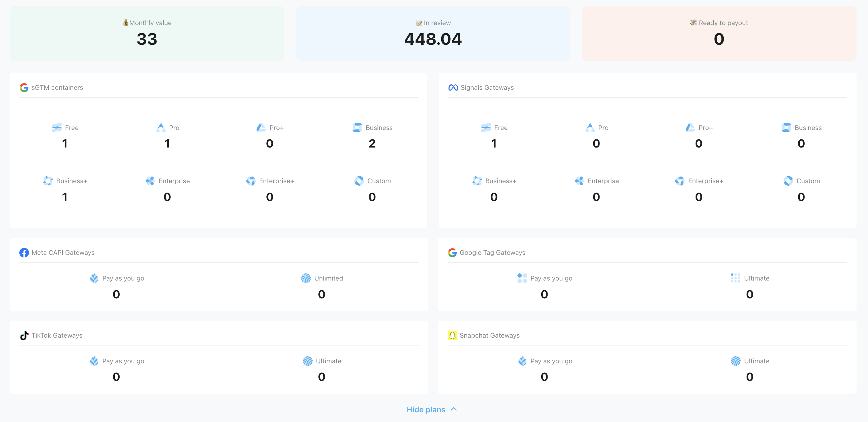Screen dimensions: 868x422
Task: Click the Pro plan icon in Signals Gateways
Action: point(590,128)
